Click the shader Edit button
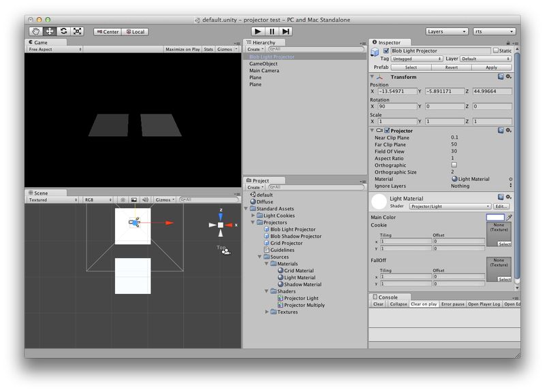 [501, 206]
